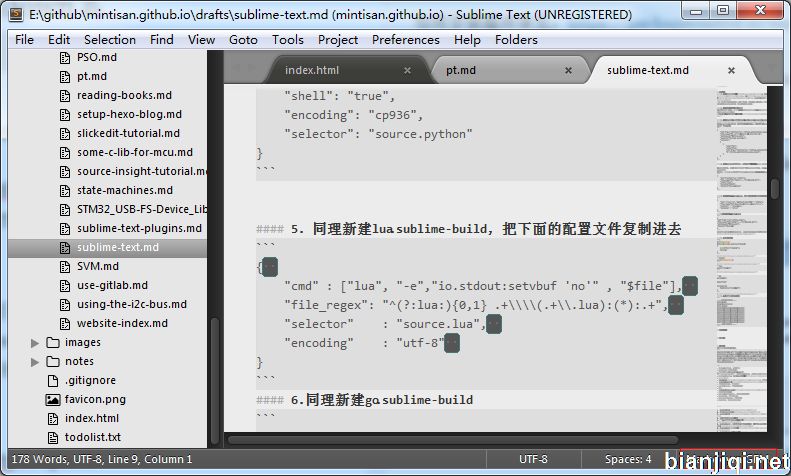This screenshot has height=476, width=791.
Task: Close the pt.md tab
Action: tap(569, 71)
